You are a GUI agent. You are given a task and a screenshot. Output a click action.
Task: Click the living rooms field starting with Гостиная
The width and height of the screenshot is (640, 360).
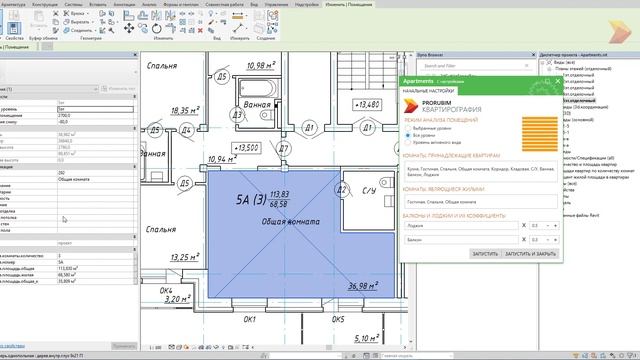pos(480,202)
